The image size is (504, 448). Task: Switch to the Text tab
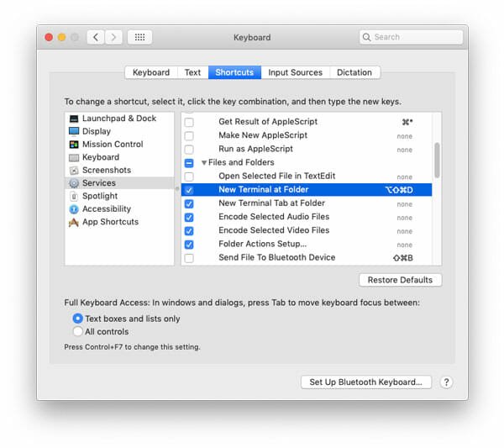pos(192,72)
